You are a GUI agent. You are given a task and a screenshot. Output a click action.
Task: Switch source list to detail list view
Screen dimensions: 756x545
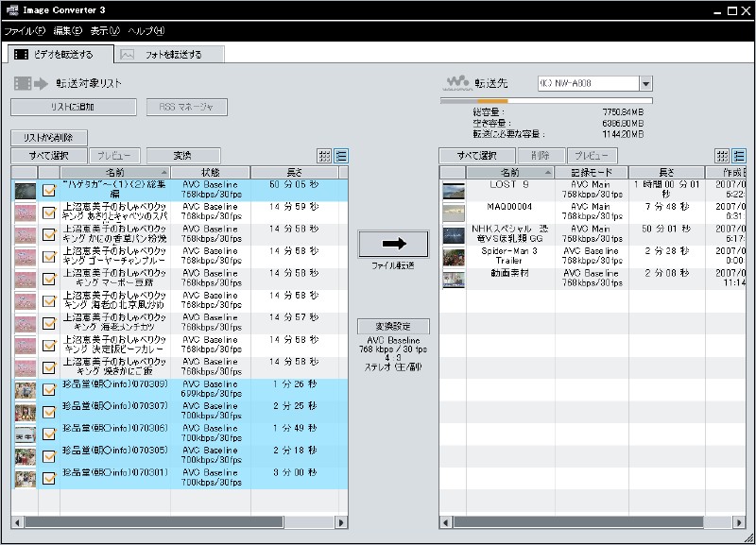[341, 156]
